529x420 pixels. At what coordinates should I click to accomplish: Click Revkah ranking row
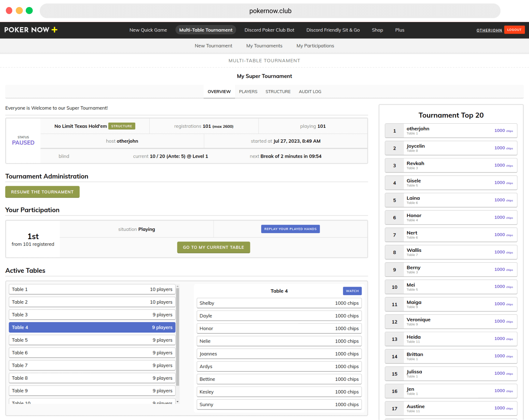451,166
